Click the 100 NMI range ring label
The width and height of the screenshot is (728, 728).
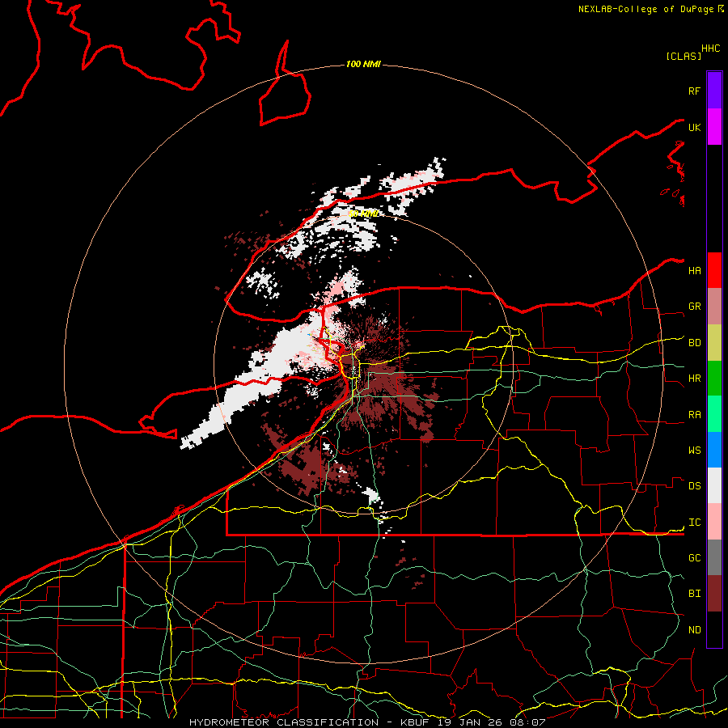pyautogui.click(x=363, y=64)
